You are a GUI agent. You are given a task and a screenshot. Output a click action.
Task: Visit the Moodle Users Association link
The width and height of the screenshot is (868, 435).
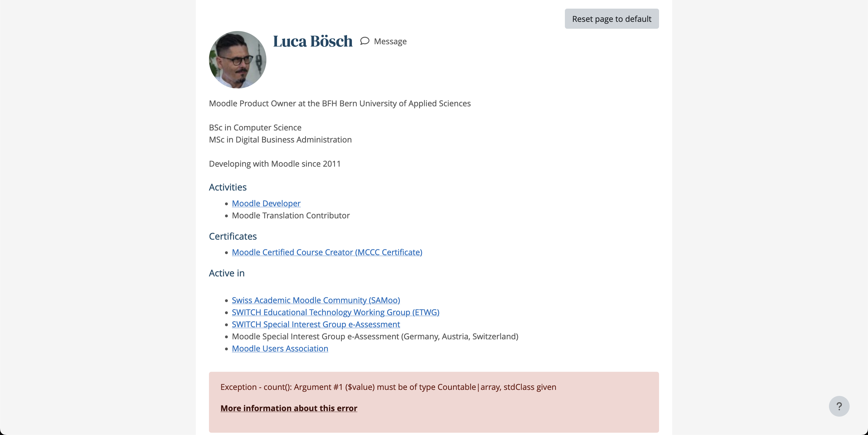click(x=280, y=348)
